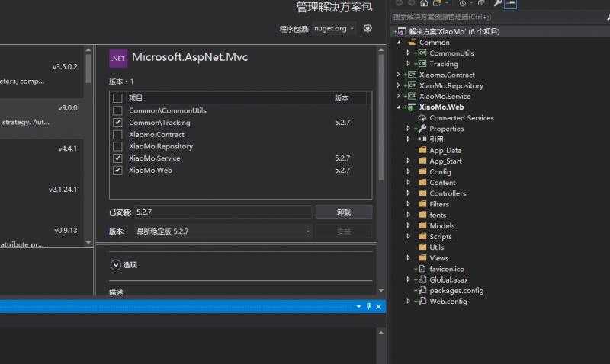Click the Common solution folder icon
This screenshot has height=364, width=610.
click(x=412, y=42)
